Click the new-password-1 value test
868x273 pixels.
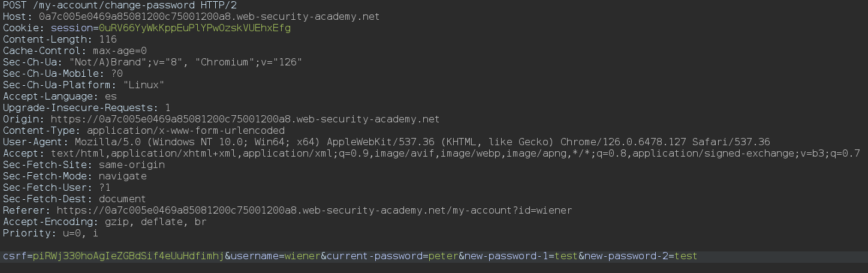pyautogui.click(x=566, y=256)
